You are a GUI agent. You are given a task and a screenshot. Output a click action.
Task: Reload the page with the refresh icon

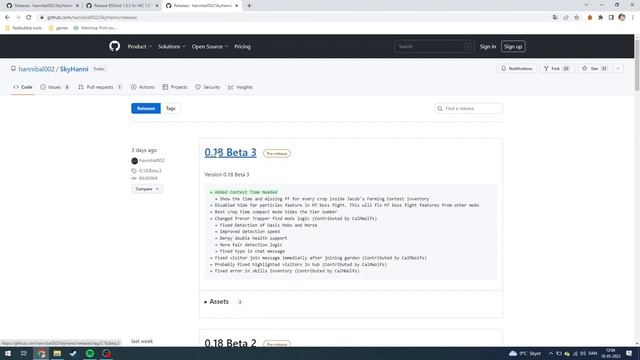click(29, 18)
